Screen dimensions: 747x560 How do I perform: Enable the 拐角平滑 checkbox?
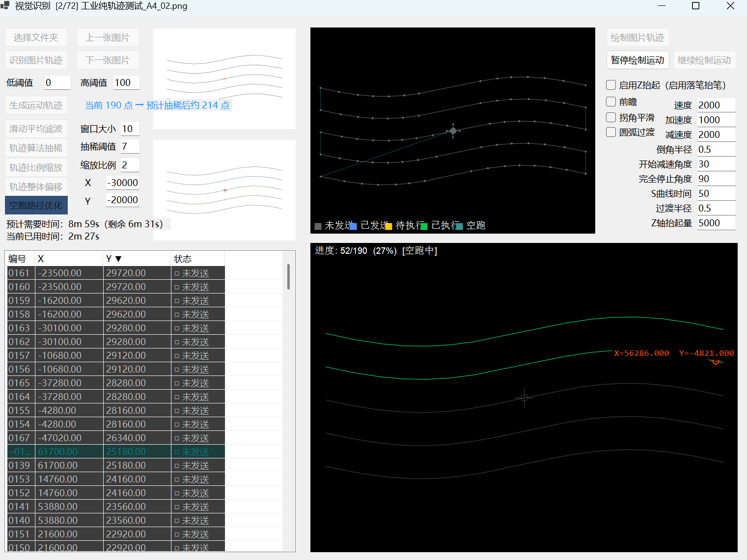(x=611, y=117)
